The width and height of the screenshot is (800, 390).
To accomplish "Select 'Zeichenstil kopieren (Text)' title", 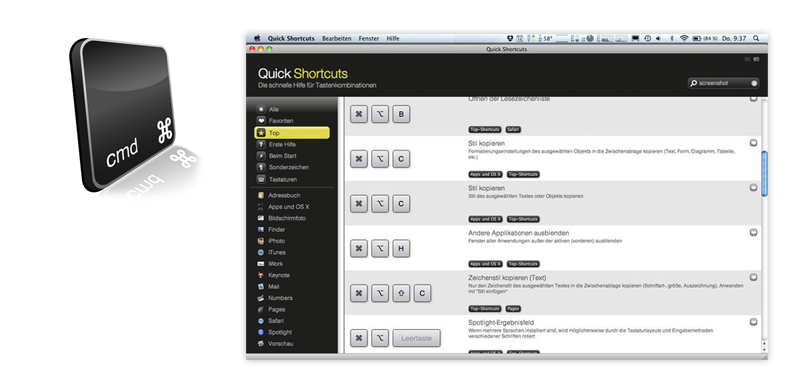I will click(507, 278).
